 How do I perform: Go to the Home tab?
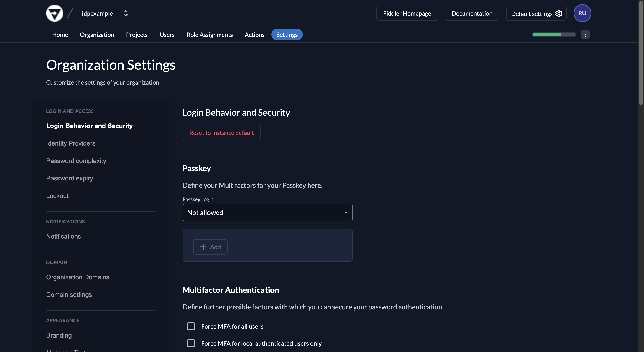pos(60,35)
